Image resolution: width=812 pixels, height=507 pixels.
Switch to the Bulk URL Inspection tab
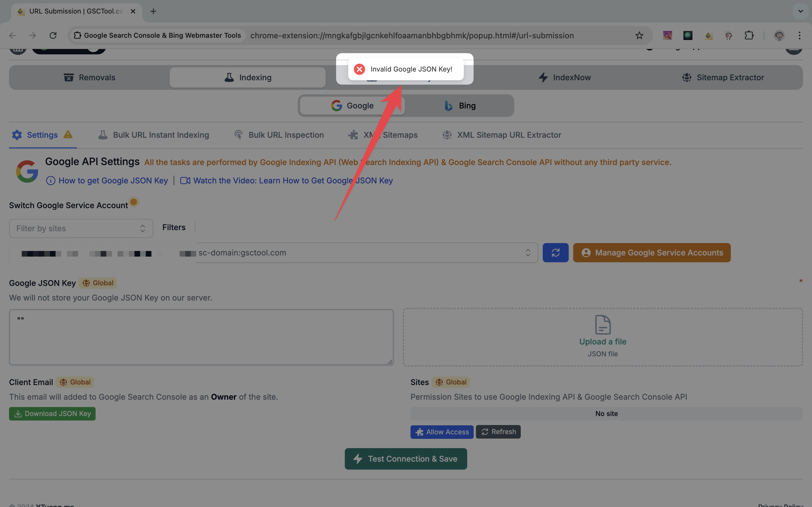coord(279,135)
